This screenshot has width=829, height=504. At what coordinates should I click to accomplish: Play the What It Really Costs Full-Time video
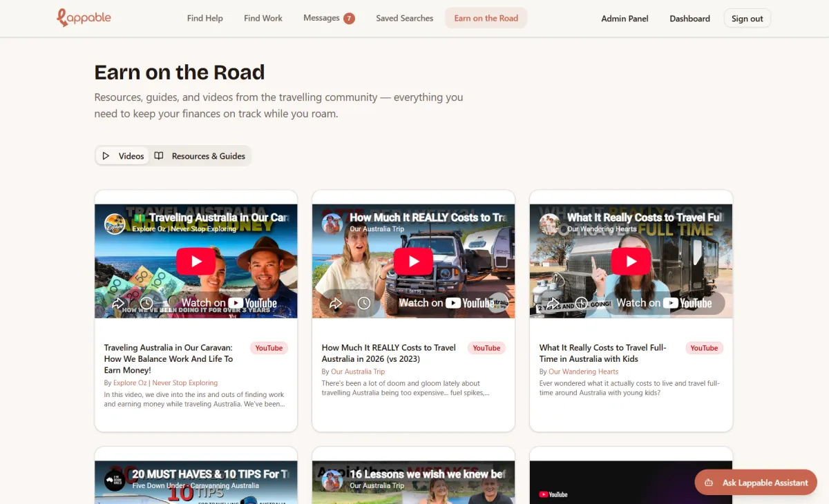[631, 261]
